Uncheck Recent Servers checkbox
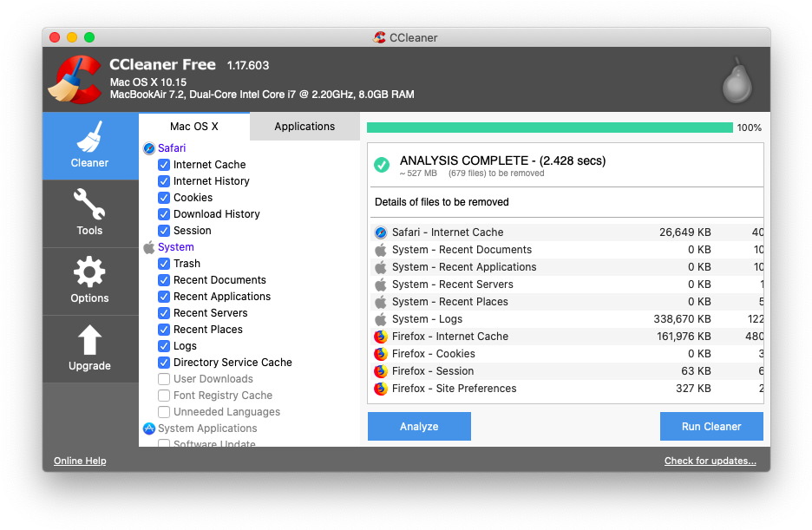Viewport: 812px width, 530px height. (164, 313)
